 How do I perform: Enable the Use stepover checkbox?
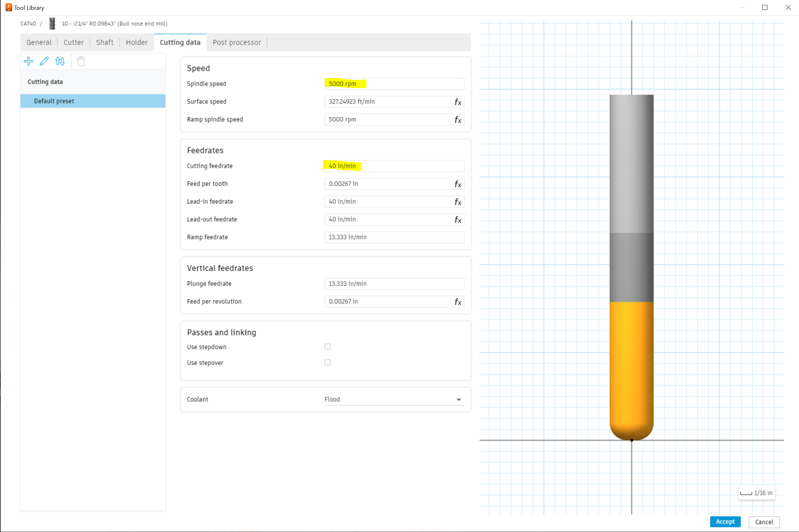tap(327, 362)
